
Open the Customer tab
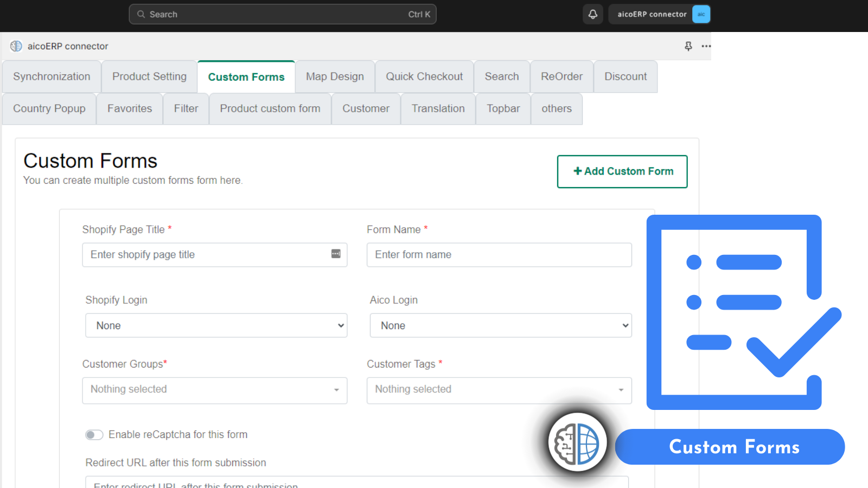coord(366,108)
